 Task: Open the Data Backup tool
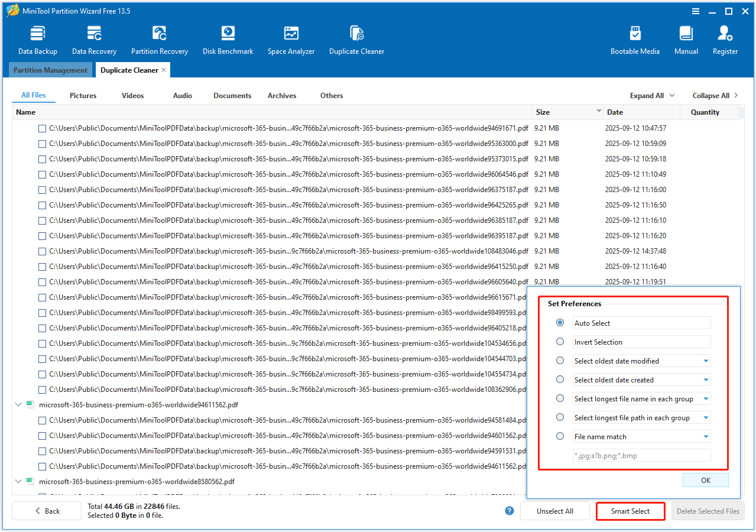[37, 38]
